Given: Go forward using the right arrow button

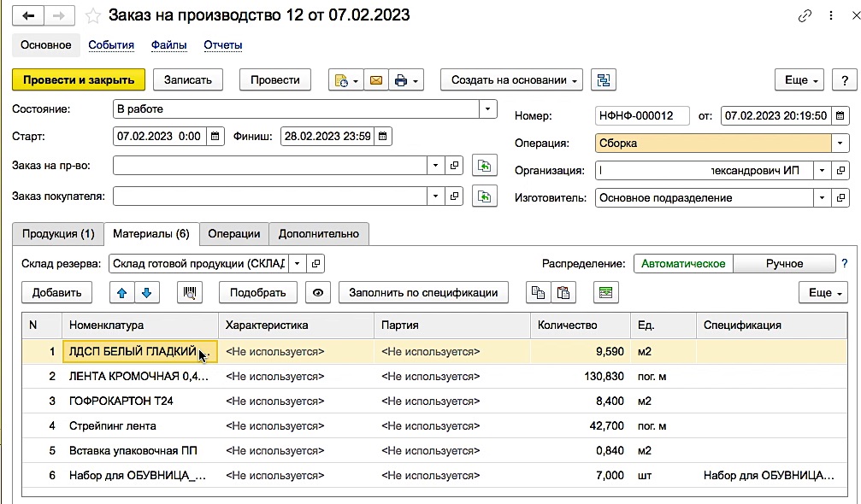Looking at the screenshot, I should (x=59, y=15).
